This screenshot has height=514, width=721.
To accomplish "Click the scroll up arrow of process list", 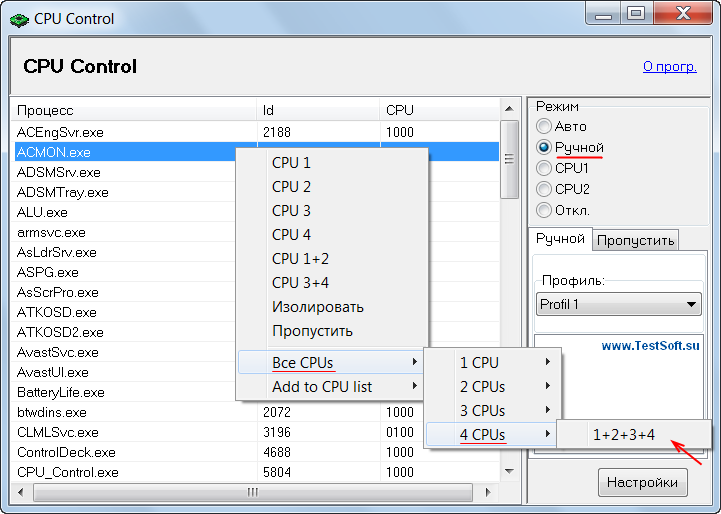I will coord(510,110).
